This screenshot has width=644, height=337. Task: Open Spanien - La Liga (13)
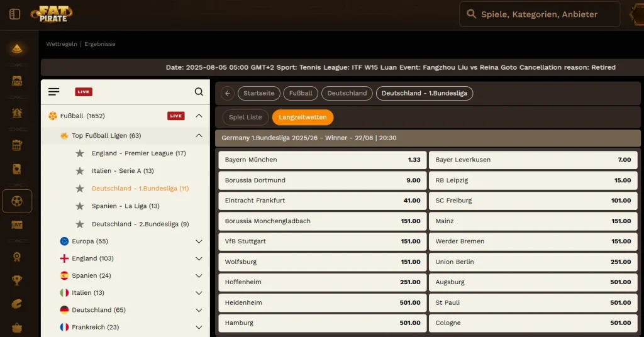pos(126,206)
